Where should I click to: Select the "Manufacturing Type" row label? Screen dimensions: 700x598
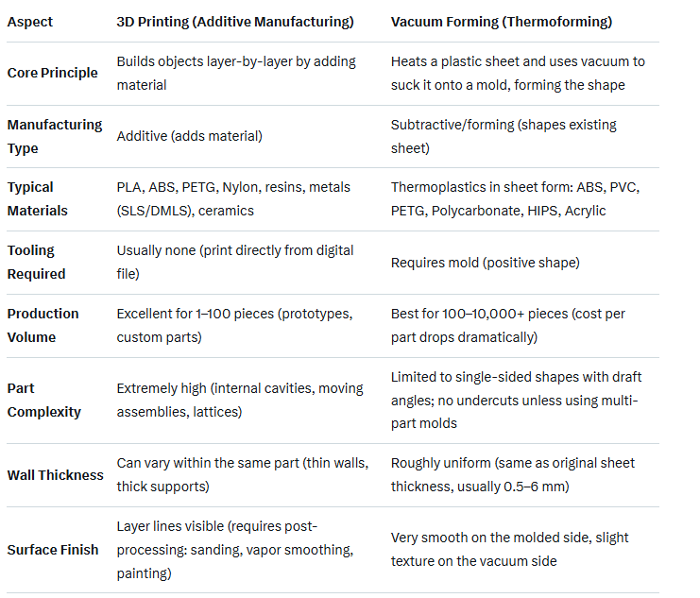click(55, 136)
